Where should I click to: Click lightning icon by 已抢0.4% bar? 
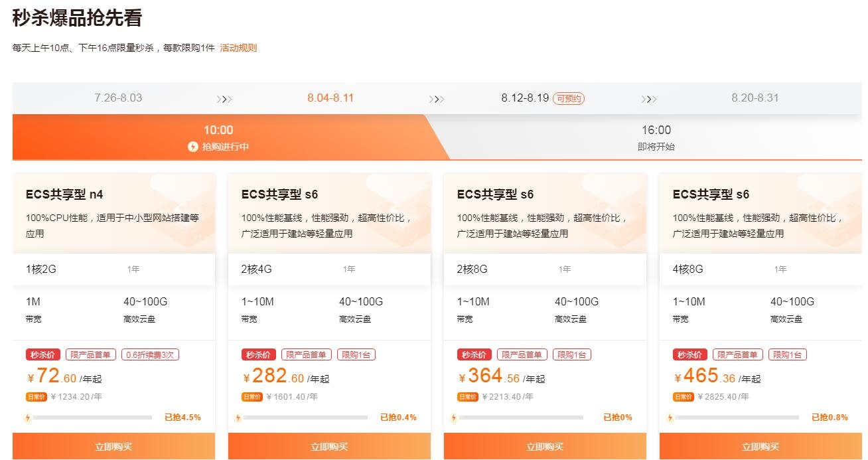point(238,418)
